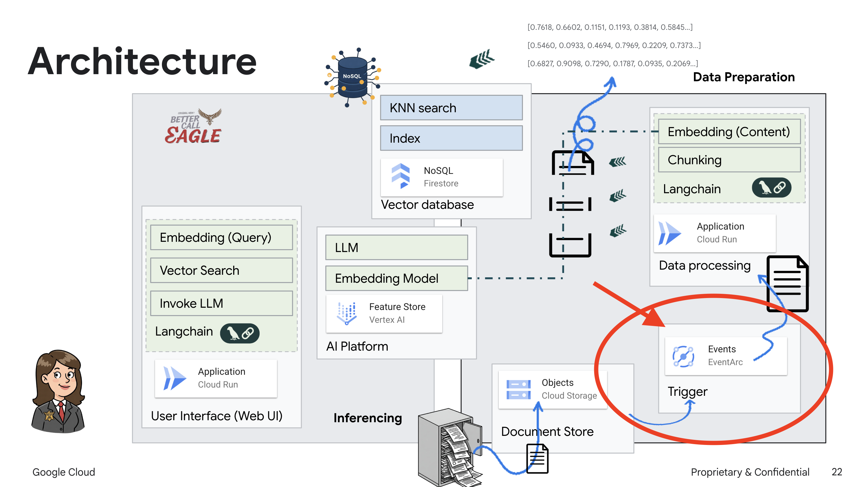This screenshot has height=487, width=868.
Task: Click the Invoke LLM box
Action: click(221, 303)
